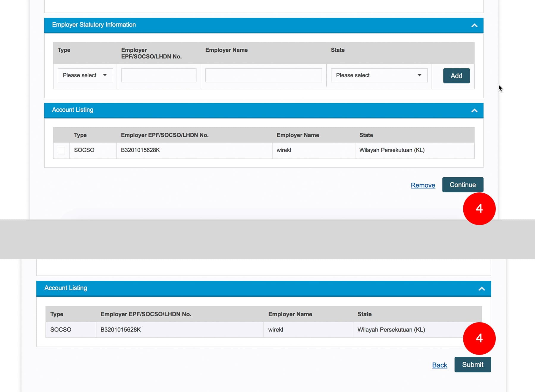Click wirekl employer name in the checkbox row
The image size is (535, 392).
284,150
